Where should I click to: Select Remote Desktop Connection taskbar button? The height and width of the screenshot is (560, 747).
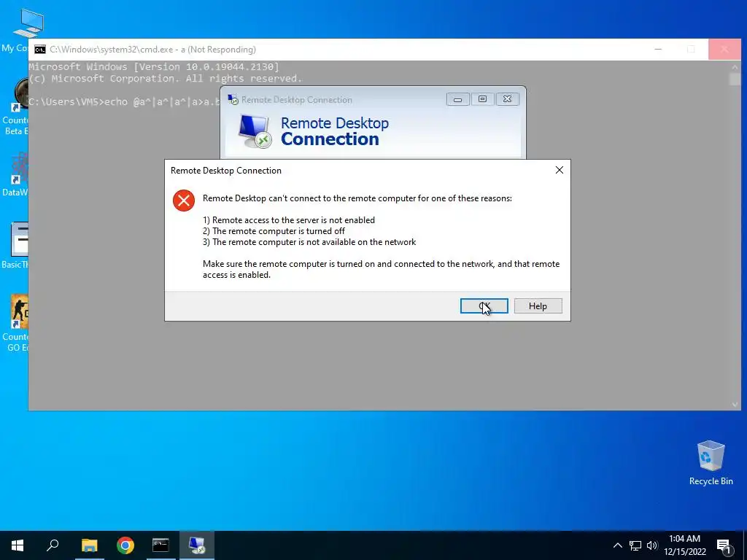pos(197,545)
